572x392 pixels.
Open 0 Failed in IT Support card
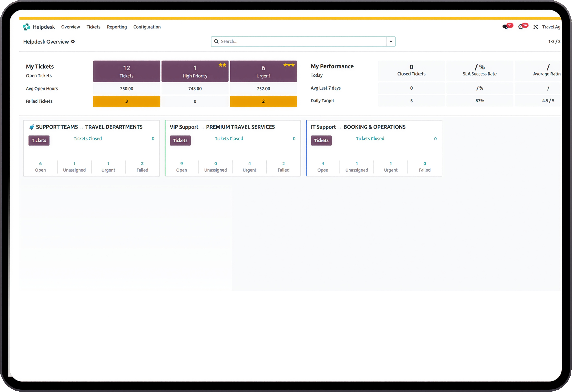point(425,167)
